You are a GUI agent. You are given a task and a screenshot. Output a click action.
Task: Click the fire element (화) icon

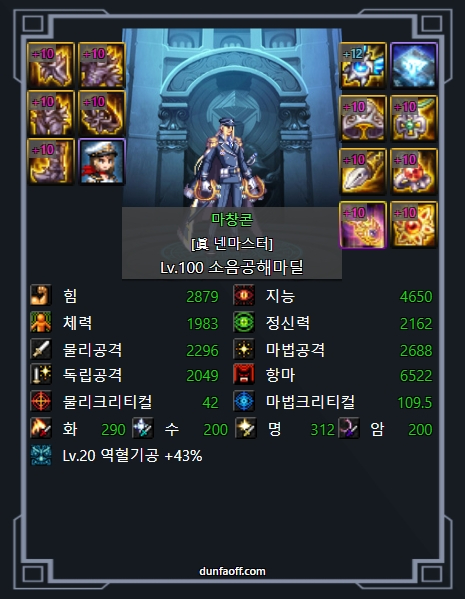[41, 428]
